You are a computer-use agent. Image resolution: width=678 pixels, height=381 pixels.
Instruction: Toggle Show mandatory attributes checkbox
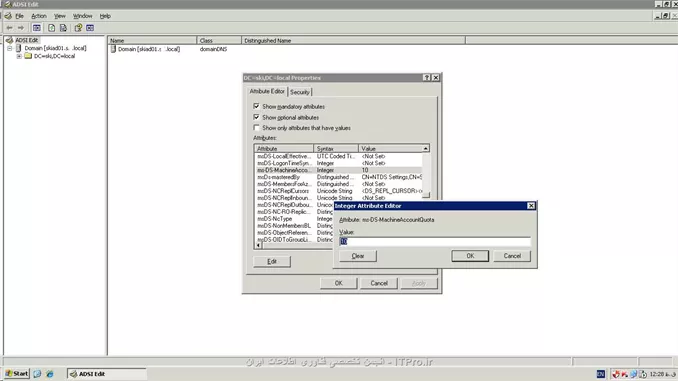(256, 106)
